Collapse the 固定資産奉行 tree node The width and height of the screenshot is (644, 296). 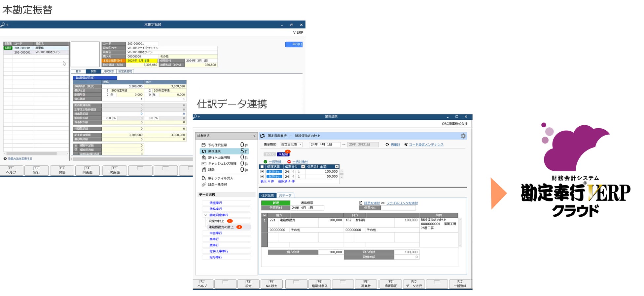(x=206, y=215)
